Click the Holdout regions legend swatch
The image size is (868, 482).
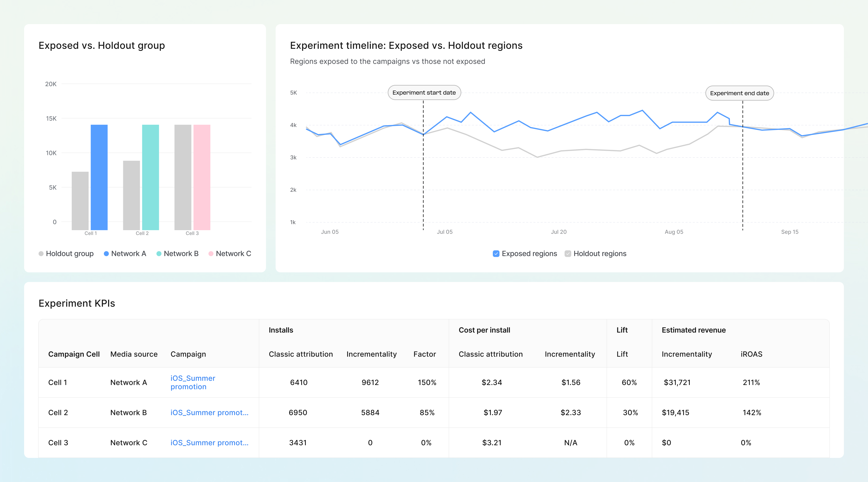(568, 254)
